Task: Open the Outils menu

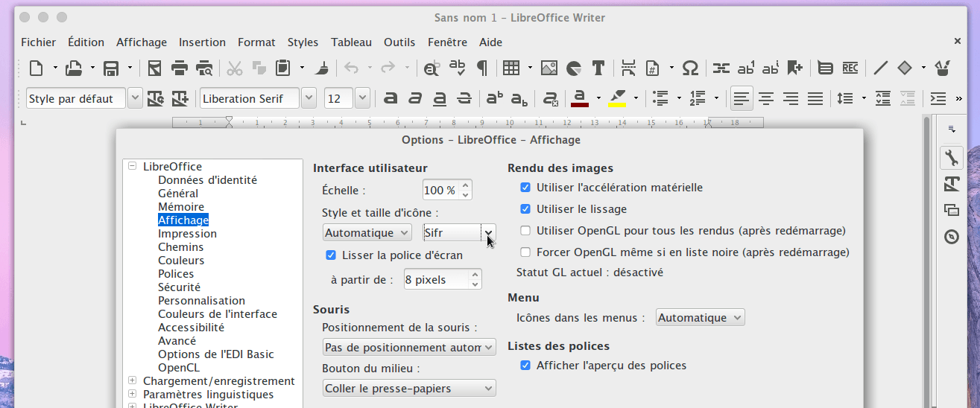Action: pyautogui.click(x=399, y=42)
